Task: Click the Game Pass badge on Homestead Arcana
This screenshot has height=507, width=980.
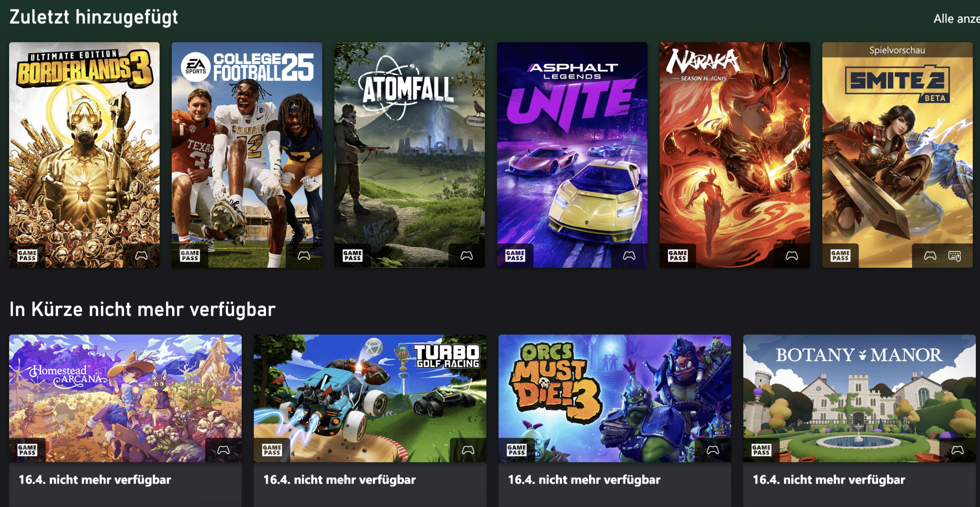Action: [x=27, y=450]
